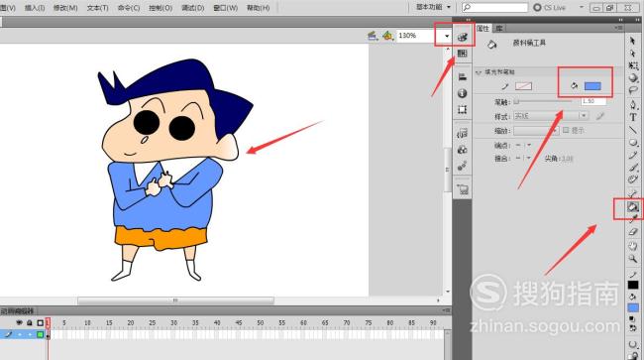Select the Paint Bucket tool
The image size is (644, 360).
tap(632, 207)
